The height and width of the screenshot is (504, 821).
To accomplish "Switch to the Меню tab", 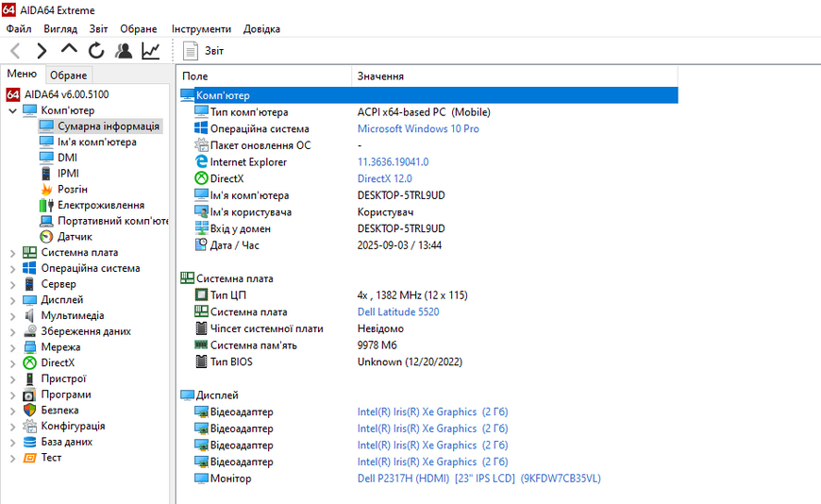I will [x=22, y=74].
